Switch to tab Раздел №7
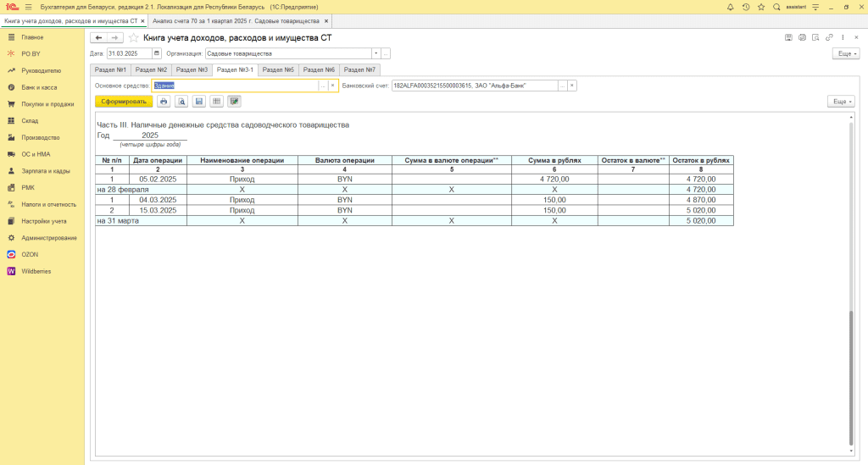Viewport: 868px width, 465px height. [x=359, y=69]
